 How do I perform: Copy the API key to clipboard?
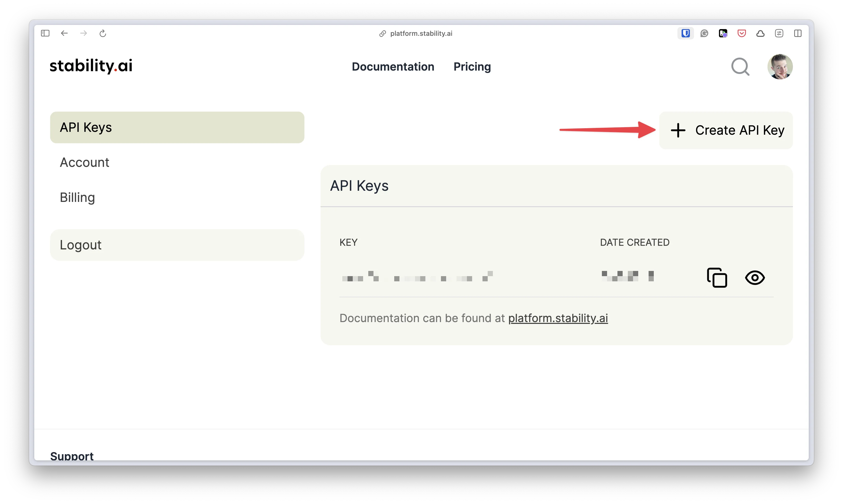(717, 277)
